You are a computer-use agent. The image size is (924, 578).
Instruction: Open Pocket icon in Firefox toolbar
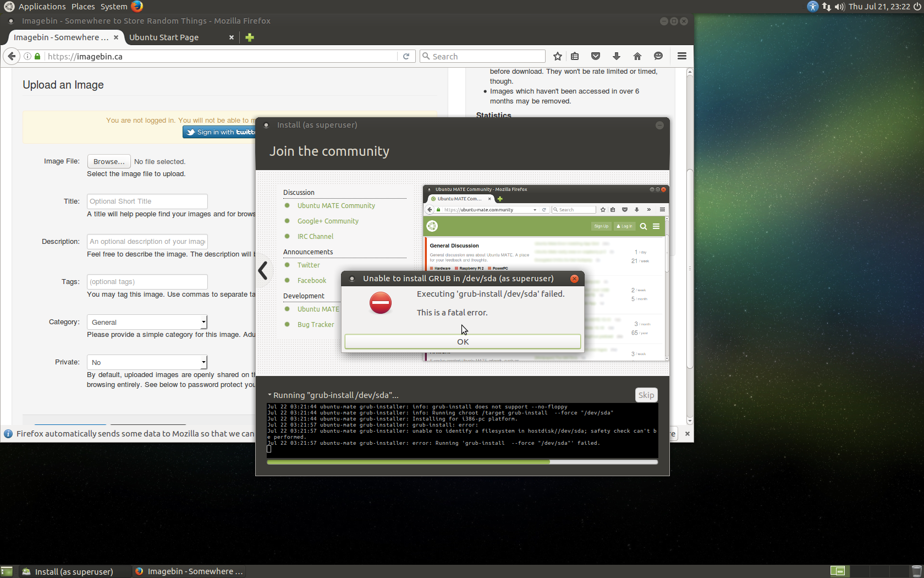coord(596,56)
